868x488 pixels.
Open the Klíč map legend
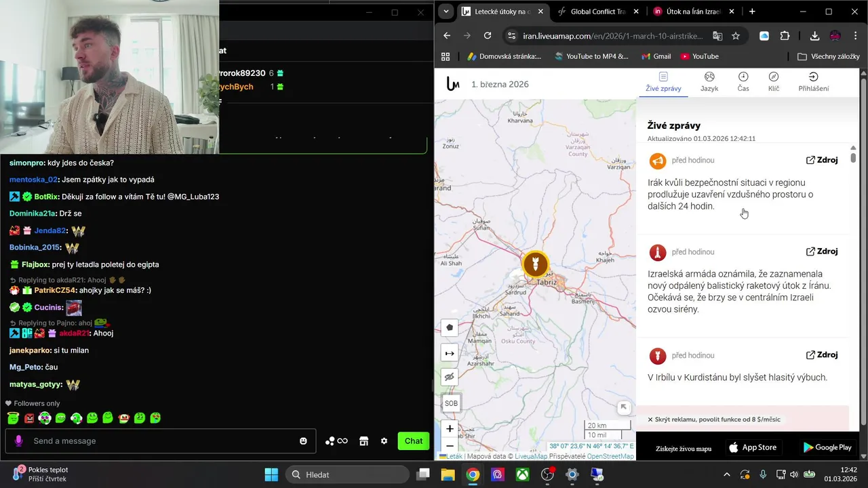pos(774,83)
